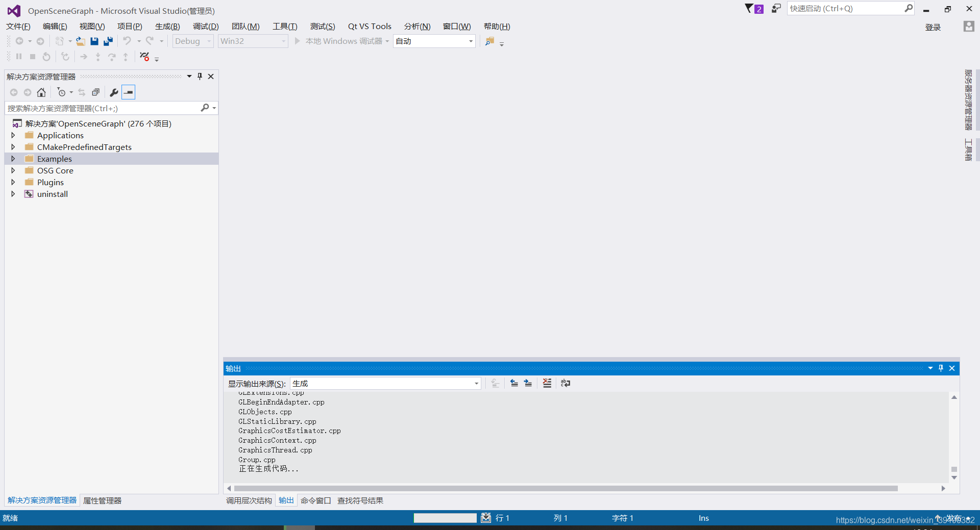Click the Output panel horizontal scrollbar
Viewport: 980px width, 530px height.
[x=566, y=489]
